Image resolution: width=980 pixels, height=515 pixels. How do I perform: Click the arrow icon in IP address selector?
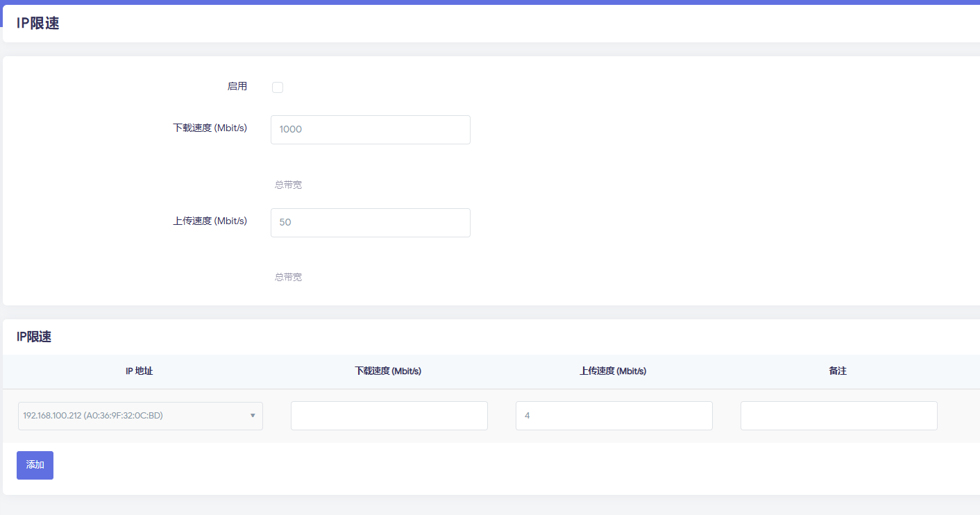click(x=253, y=416)
